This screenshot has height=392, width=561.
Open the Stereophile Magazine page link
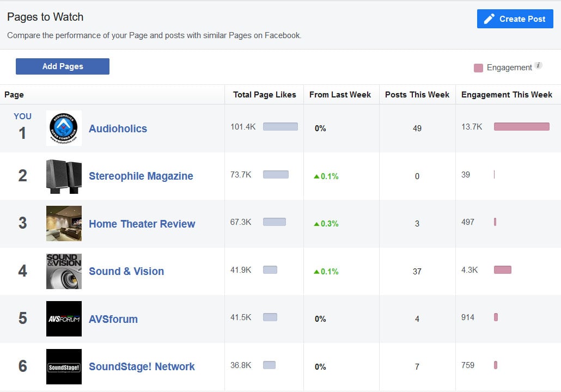point(141,176)
